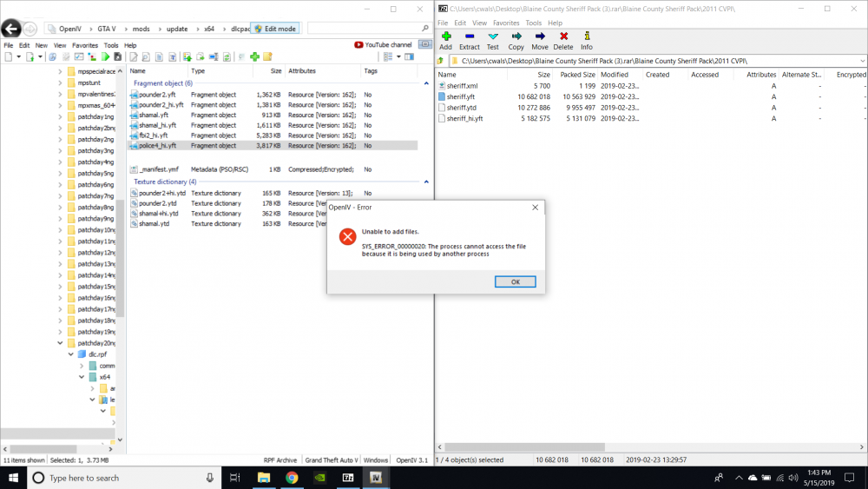Sort 7-Zip list by Modified column
Viewport: 868px width, 489px height.
tap(620, 75)
